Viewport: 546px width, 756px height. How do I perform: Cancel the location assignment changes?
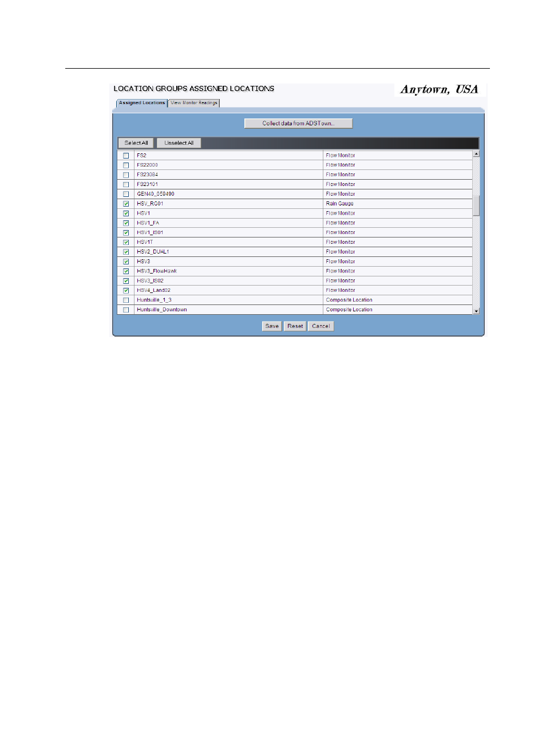tap(321, 326)
